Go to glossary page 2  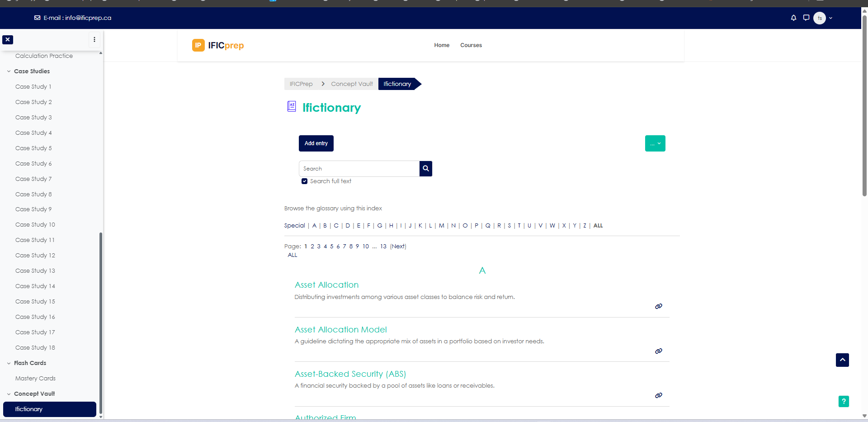click(x=312, y=246)
